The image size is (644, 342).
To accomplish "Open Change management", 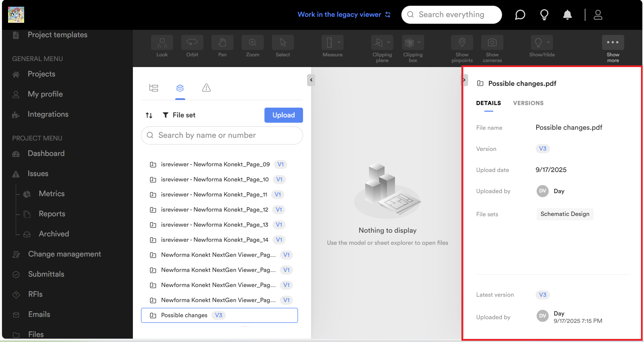I will click(64, 254).
